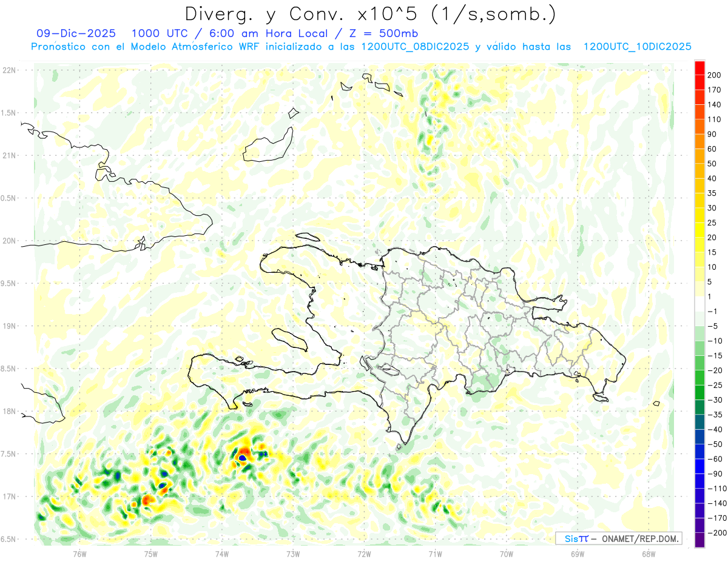Click the '6.5N' latitude label
This screenshot has height=562, width=728.
click(x=9, y=540)
